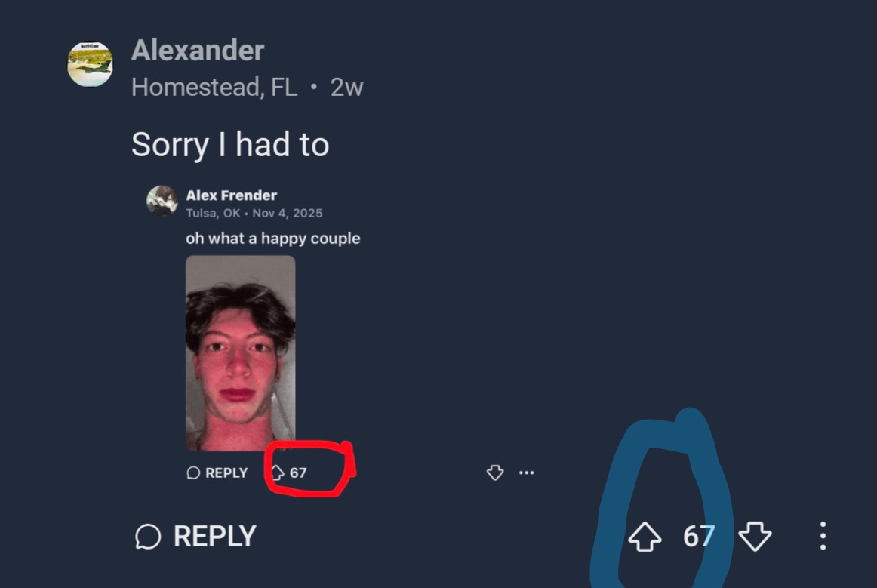Click the small REPLY label on Alex Frender's post

click(x=226, y=473)
